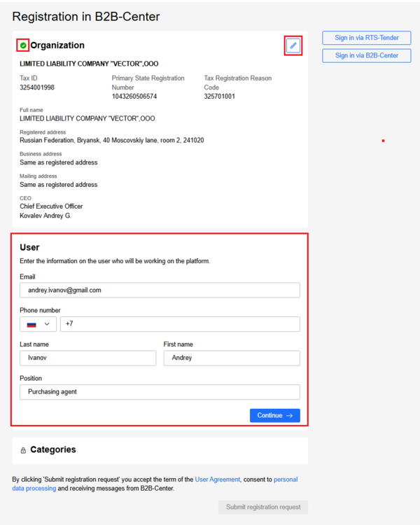Click the pencil edit icon for Organization
The height and width of the screenshot is (525, 420).
tap(293, 45)
